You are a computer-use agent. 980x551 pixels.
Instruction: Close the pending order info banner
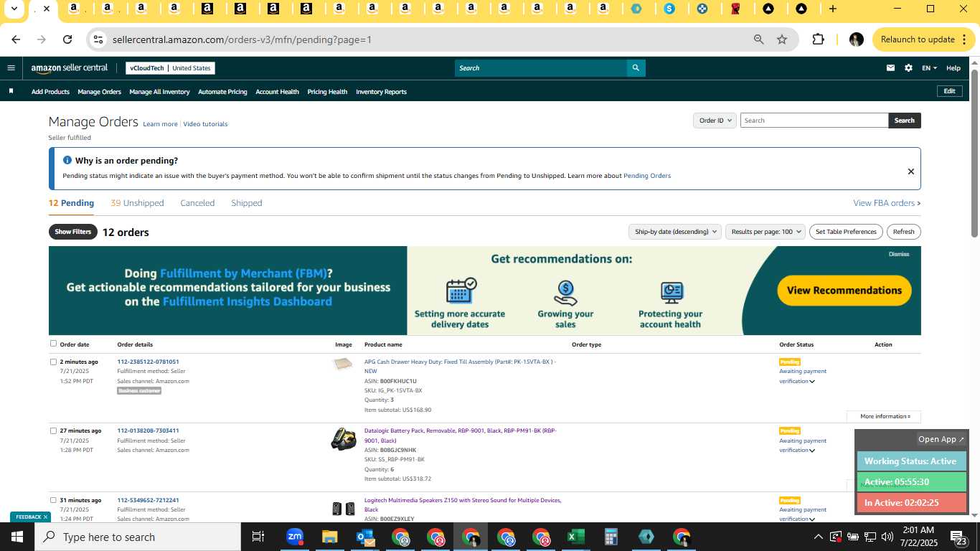910,171
